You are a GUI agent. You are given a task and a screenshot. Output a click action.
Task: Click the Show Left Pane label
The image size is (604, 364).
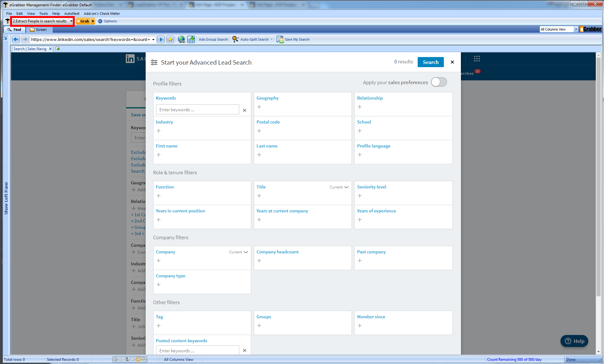pyautogui.click(x=6, y=198)
